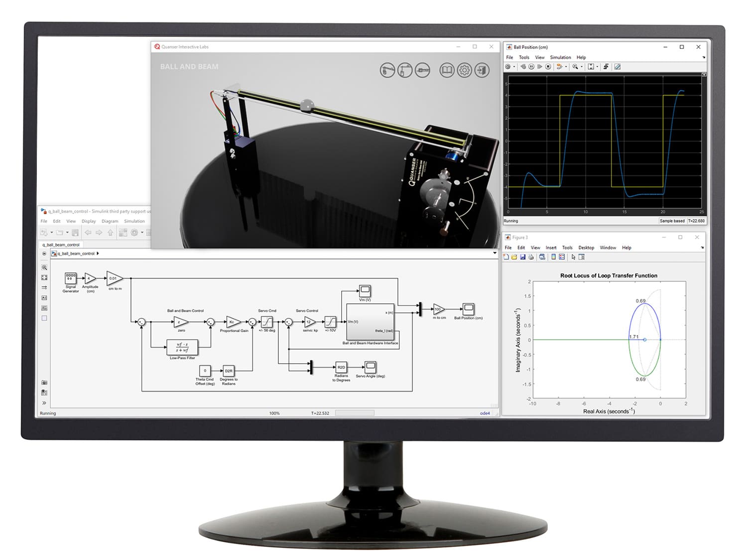Stop the simulation in the scope toolbar
747x560 pixels.
point(548,67)
